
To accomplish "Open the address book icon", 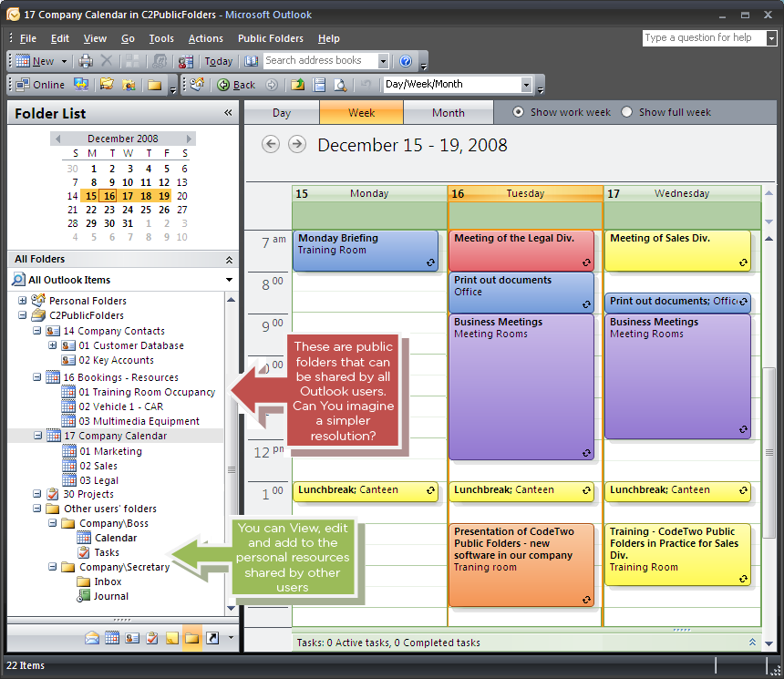I will 251,61.
